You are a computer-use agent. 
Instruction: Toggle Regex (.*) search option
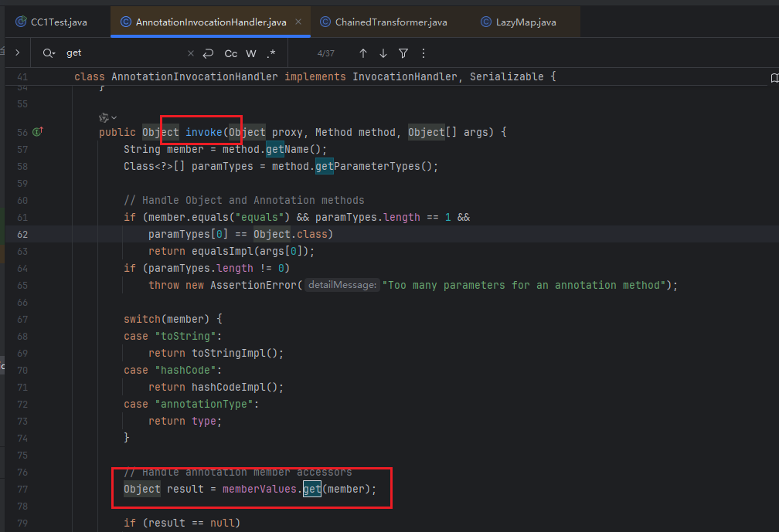pyautogui.click(x=271, y=53)
